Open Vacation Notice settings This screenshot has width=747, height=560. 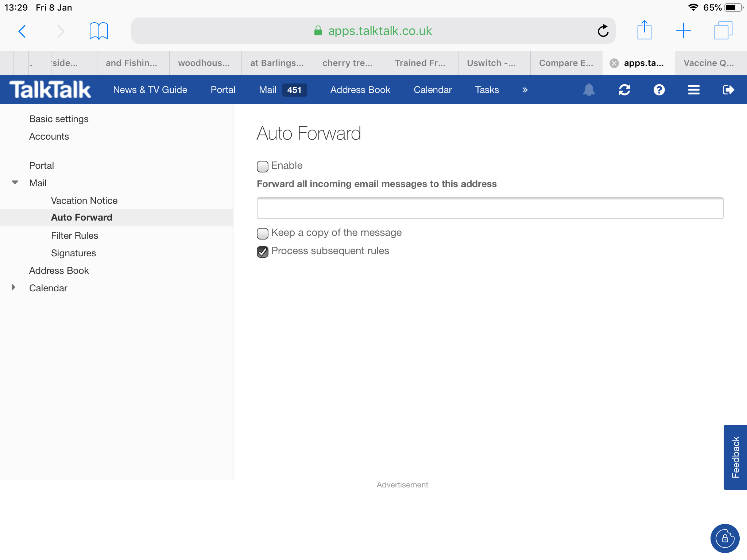click(x=84, y=201)
